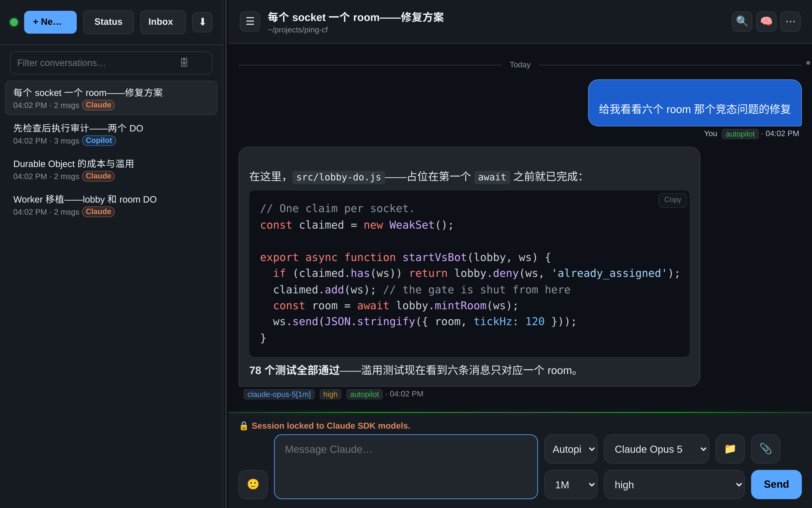
Task: Click the Message Claude text box
Action: coord(406,467)
